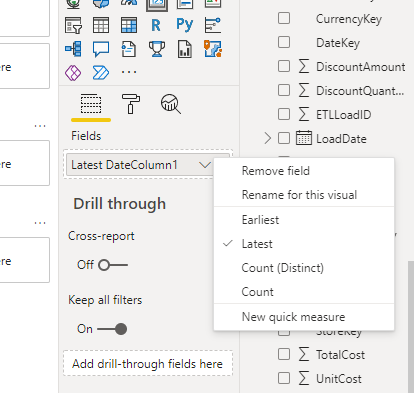Viewport: 414px width, 393px height.
Task: Click the Latest DateColumn1 field pill
Action: point(139,165)
